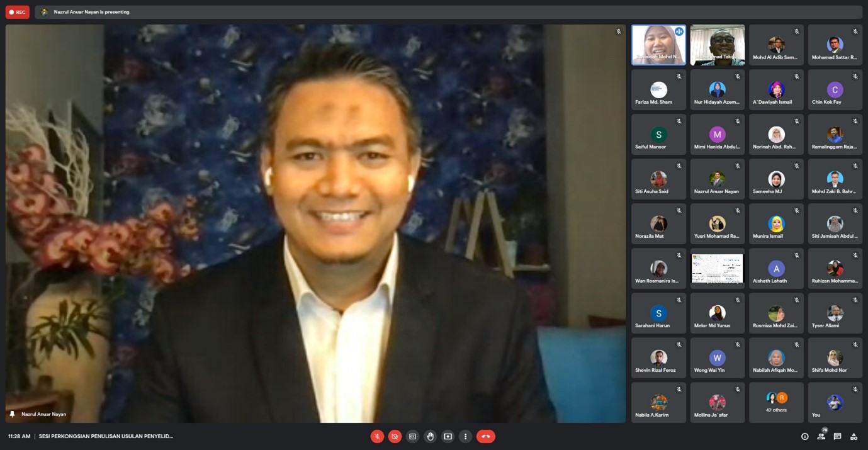Click the red REC recording indicator

click(18, 12)
